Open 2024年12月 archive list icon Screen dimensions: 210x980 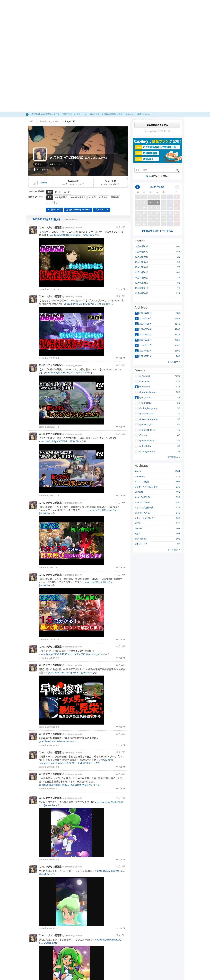[x=136, y=313]
